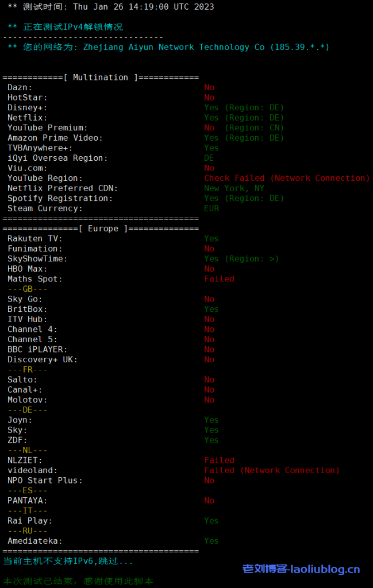This screenshot has width=373, height=588.
Task: Click the FR region divider
Action: coord(28,369)
